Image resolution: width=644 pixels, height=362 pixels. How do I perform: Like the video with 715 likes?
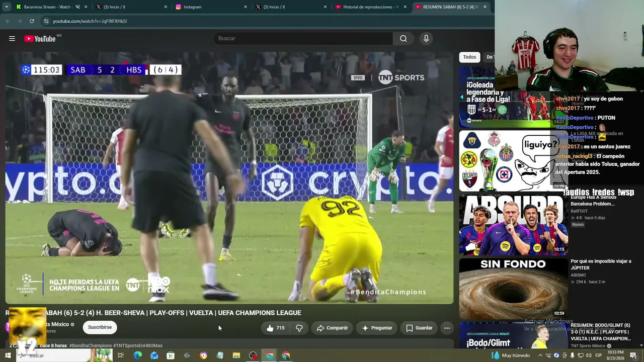click(x=276, y=328)
